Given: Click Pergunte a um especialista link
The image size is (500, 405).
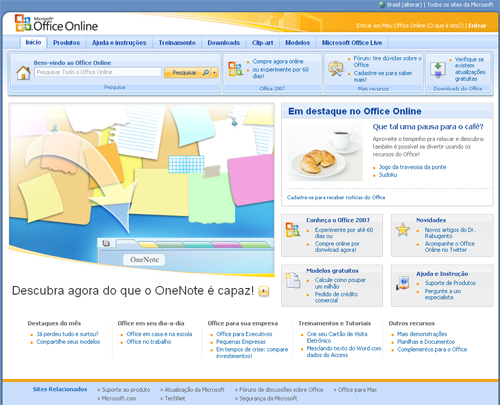Looking at the screenshot, I should (x=443, y=294).
